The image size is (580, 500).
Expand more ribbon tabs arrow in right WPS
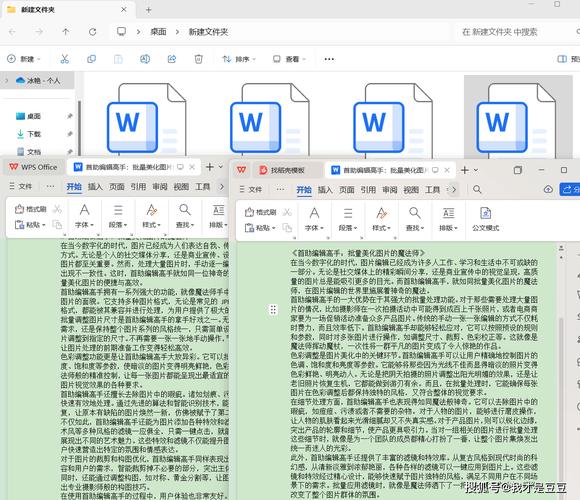coord(453,190)
